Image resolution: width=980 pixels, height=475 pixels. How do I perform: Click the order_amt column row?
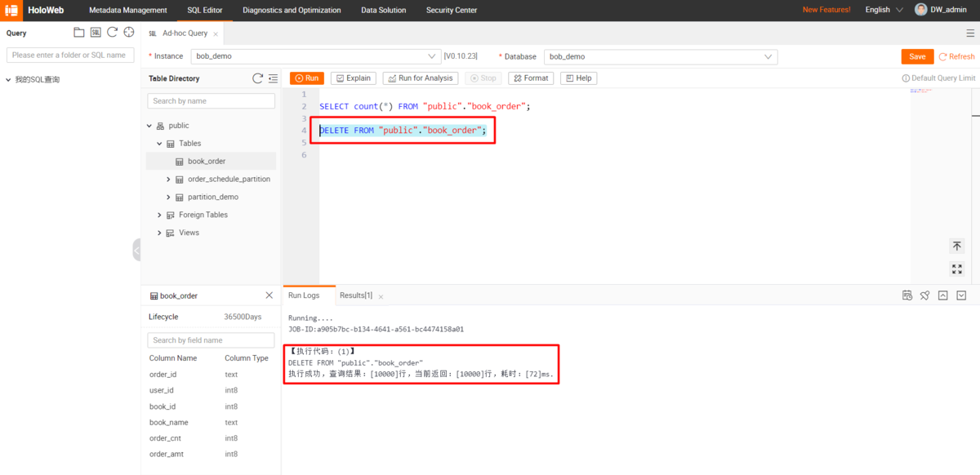point(211,454)
